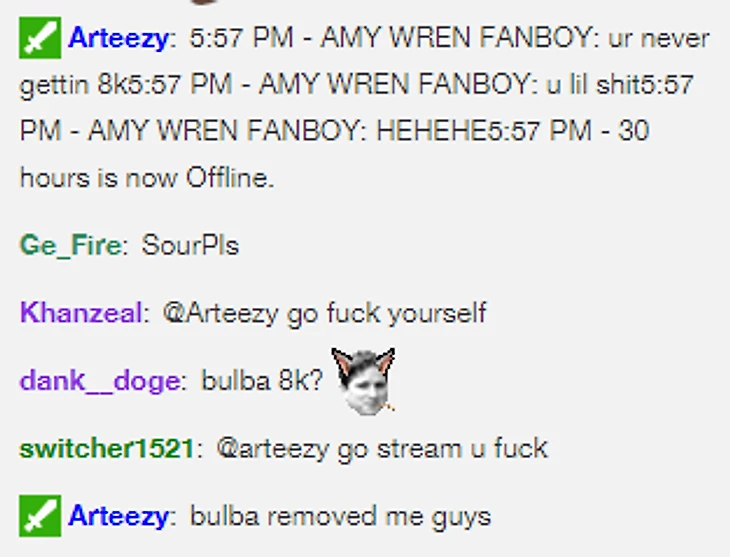
Task: Open dank__doge's user card
Action: [100, 380]
